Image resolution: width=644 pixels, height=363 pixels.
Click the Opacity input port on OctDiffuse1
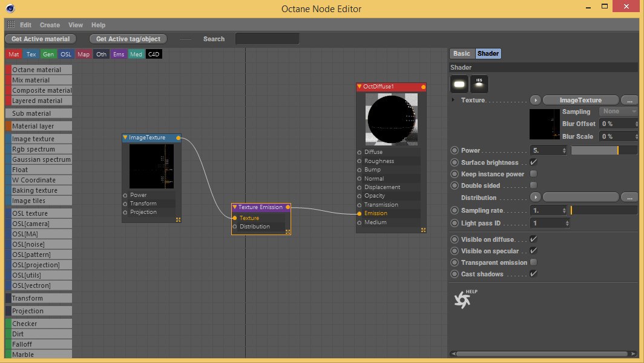[360, 196]
